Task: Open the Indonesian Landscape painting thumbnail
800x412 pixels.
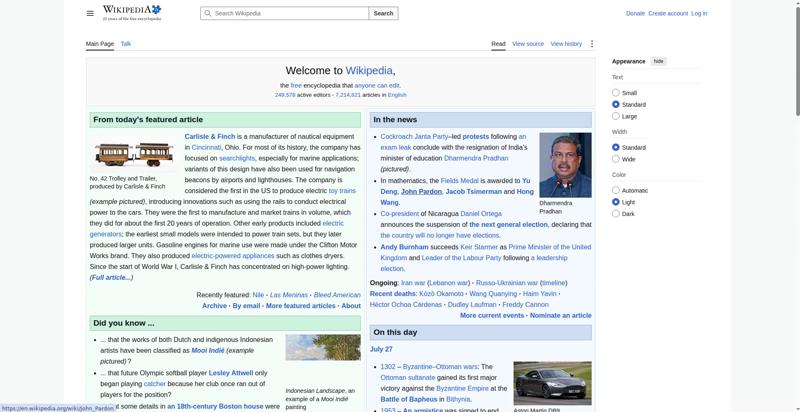Action: (x=323, y=347)
